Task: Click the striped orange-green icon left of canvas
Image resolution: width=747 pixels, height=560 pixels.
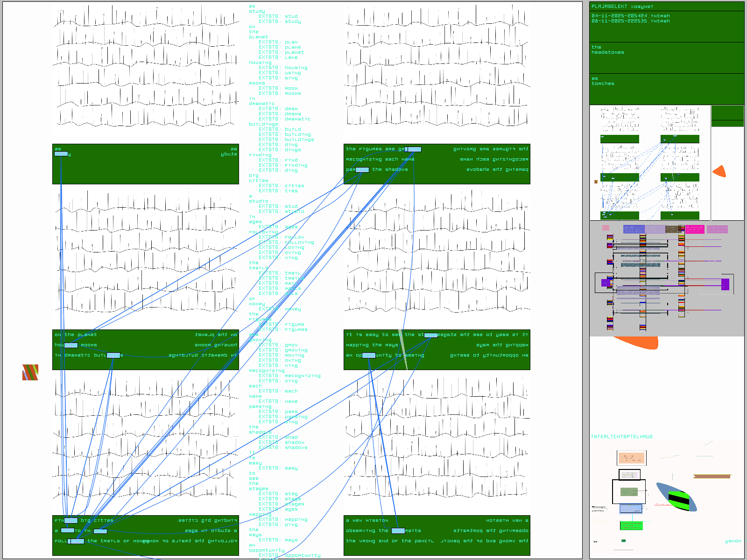Action: [30, 372]
